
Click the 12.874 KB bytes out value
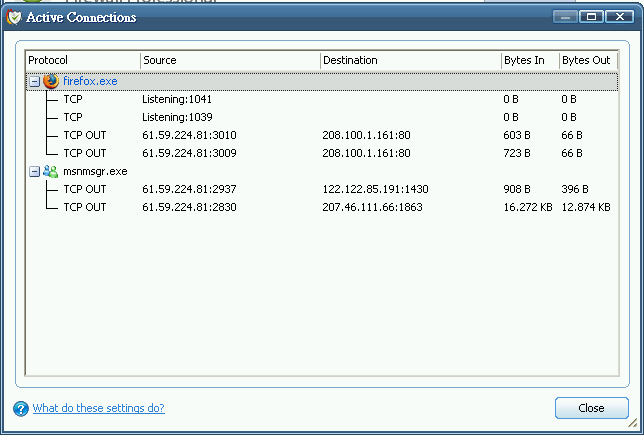coord(586,207)
